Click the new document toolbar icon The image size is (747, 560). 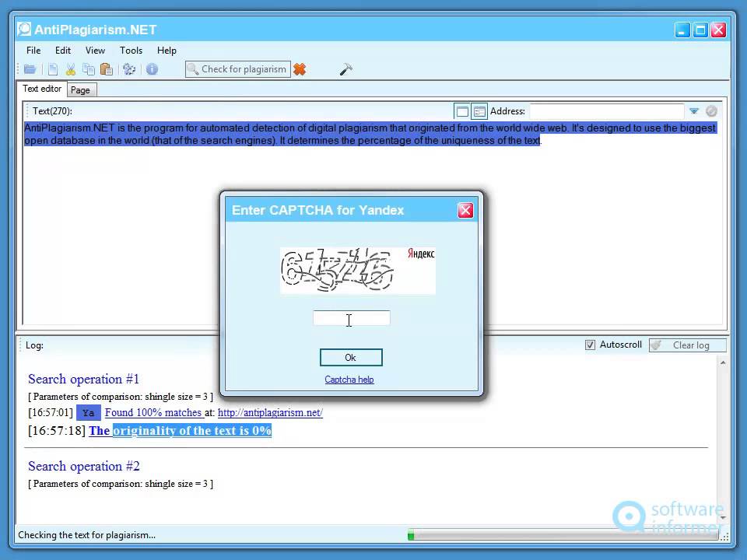coord(53,69)
